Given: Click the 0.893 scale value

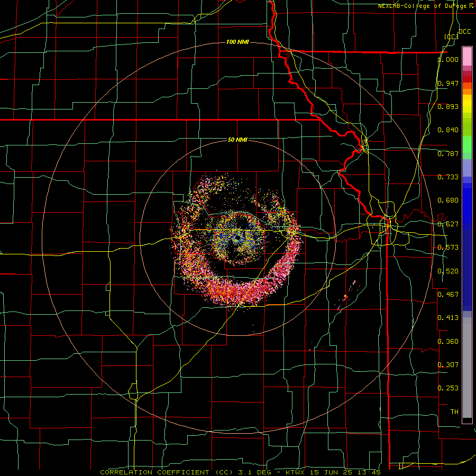Looking at the screenshot, I should click(448, 106).
